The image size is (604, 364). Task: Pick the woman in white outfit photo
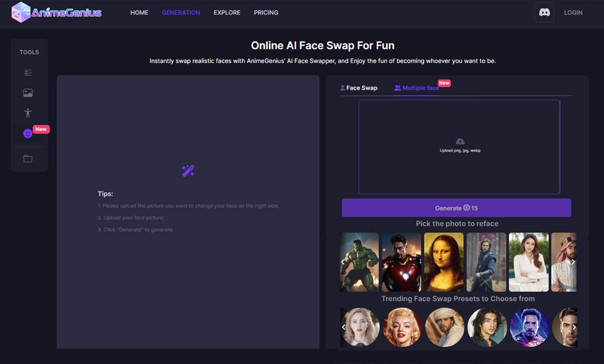528,262
